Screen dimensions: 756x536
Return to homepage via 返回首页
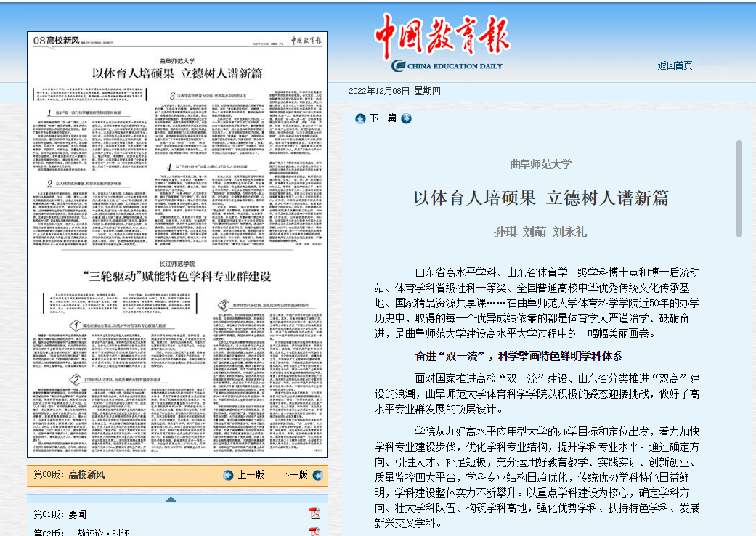(675, 65)
